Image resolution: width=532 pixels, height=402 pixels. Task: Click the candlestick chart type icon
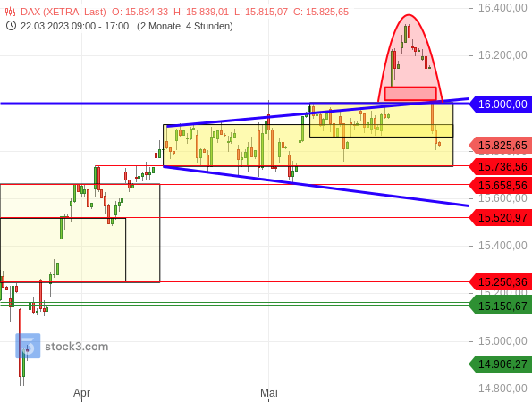coord(11,12)
